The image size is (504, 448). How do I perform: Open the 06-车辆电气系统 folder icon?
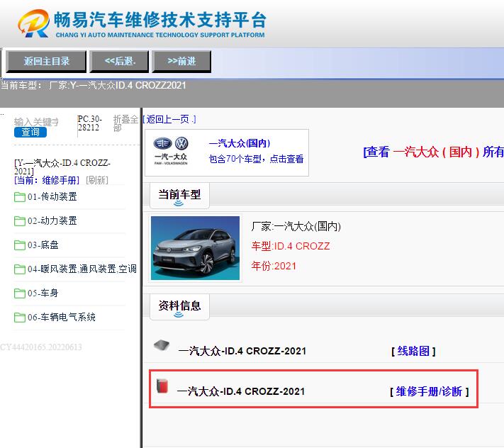tap(20, 317)
